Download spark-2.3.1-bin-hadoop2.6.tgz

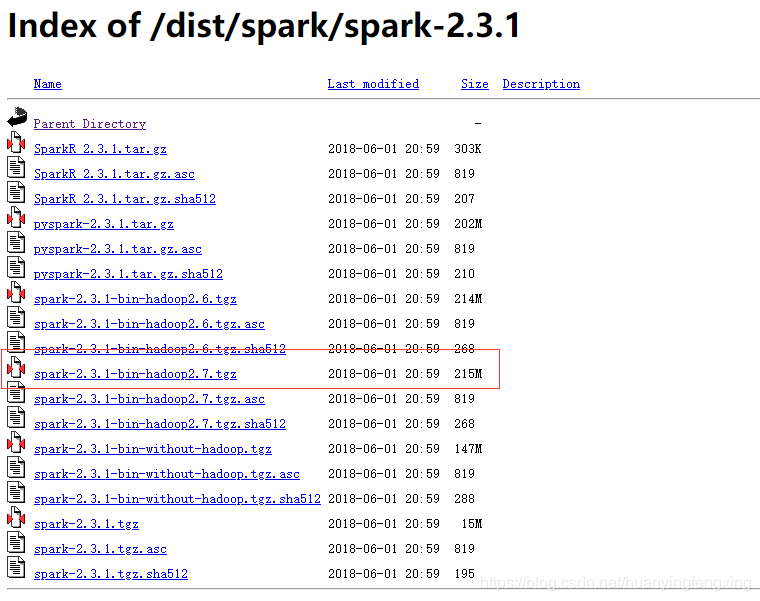[135, 299]
